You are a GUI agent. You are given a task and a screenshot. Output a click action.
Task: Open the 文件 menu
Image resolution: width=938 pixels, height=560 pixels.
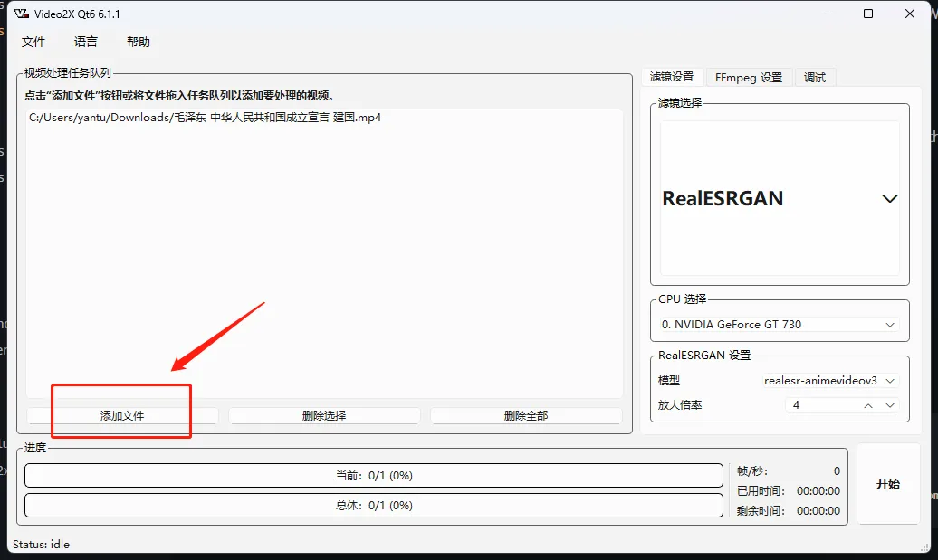point(33,42)
